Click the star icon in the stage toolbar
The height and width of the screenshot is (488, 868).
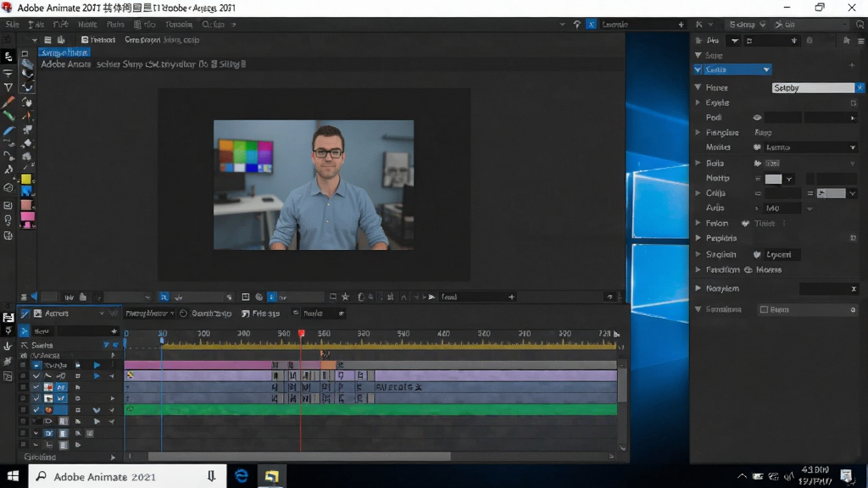click(346, 297)
